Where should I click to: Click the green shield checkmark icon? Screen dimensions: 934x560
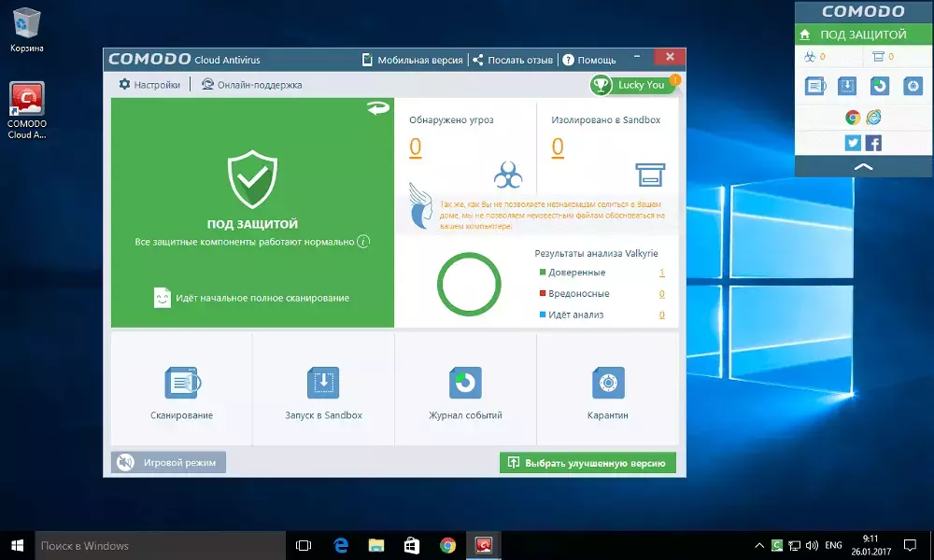[252, 178]
